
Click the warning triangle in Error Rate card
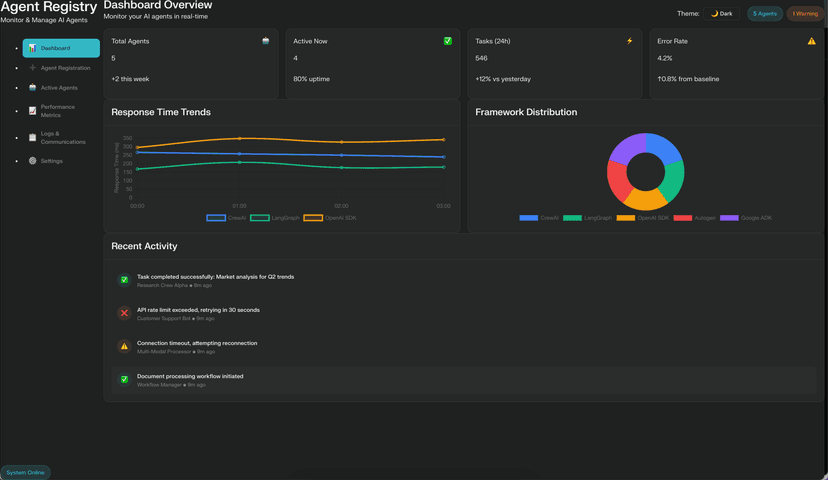tap(811, 41)
